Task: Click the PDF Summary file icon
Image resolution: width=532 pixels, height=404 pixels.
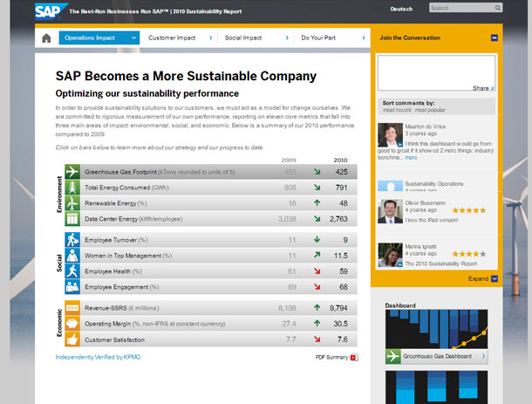Action: pos(354,357)
